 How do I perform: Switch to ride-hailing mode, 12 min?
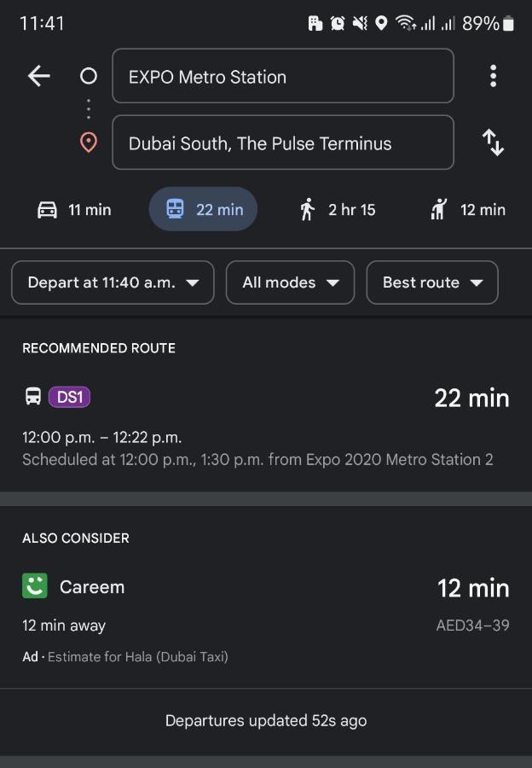[468, 210]
